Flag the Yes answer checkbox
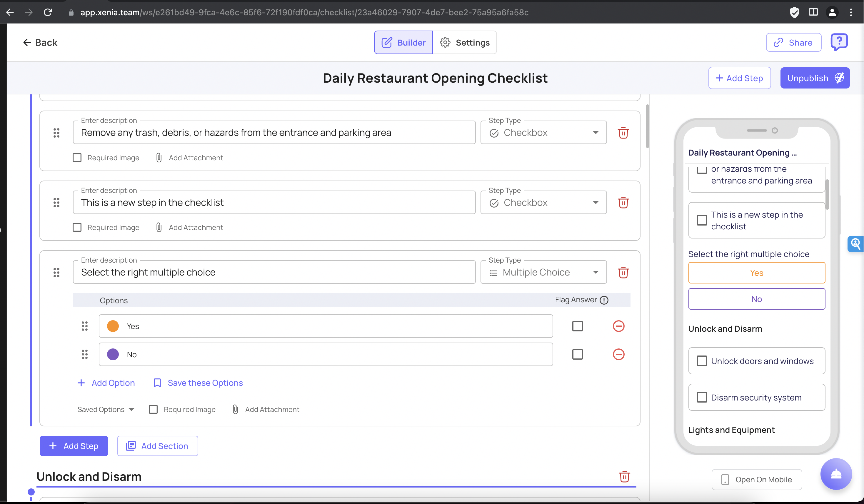 pos(577,326)
